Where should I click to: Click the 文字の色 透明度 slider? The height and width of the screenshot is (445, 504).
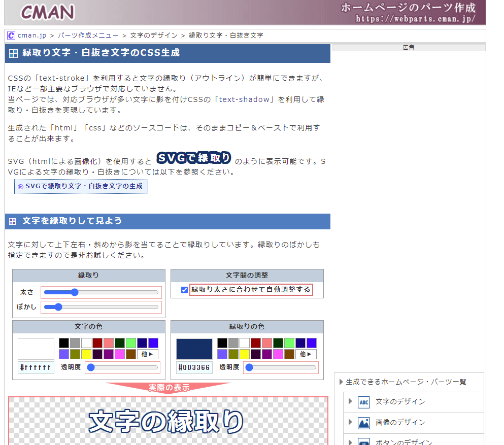coord(122,367)
